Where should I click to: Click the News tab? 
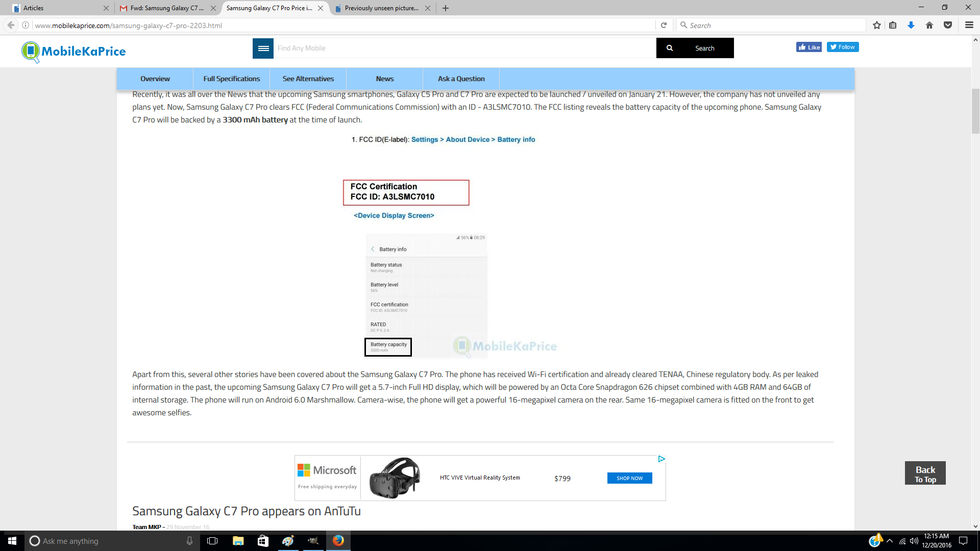[384, 79]
